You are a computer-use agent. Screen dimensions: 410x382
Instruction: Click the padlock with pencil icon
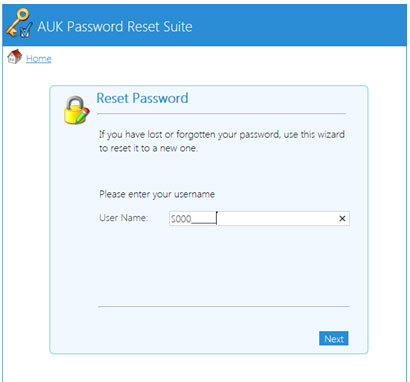[x=76, y=110]
